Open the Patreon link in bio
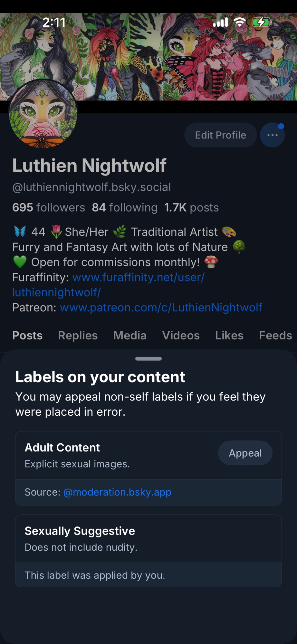Viewport: 297px width, 644px height. 161,308
